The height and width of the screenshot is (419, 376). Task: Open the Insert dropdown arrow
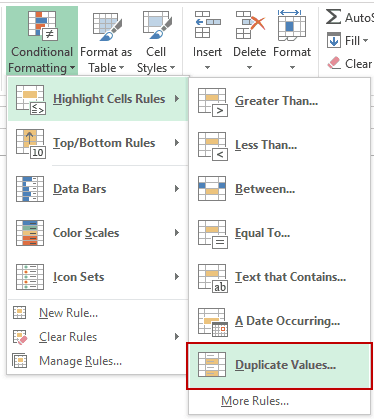(207, 68)
